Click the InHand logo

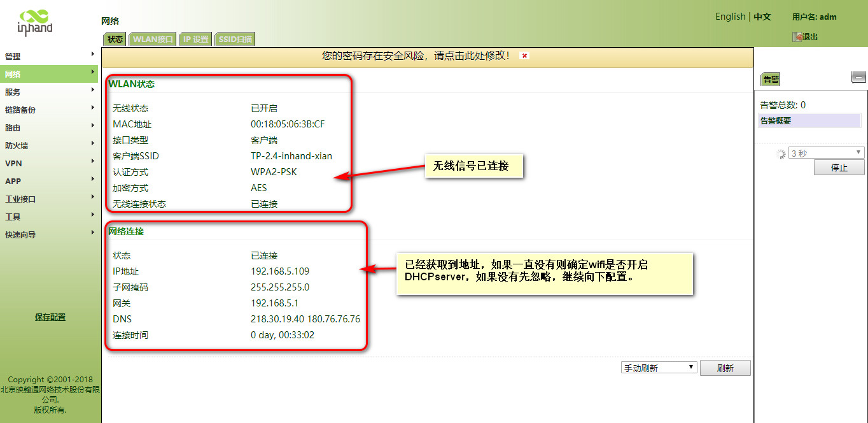tap(34, 22)
